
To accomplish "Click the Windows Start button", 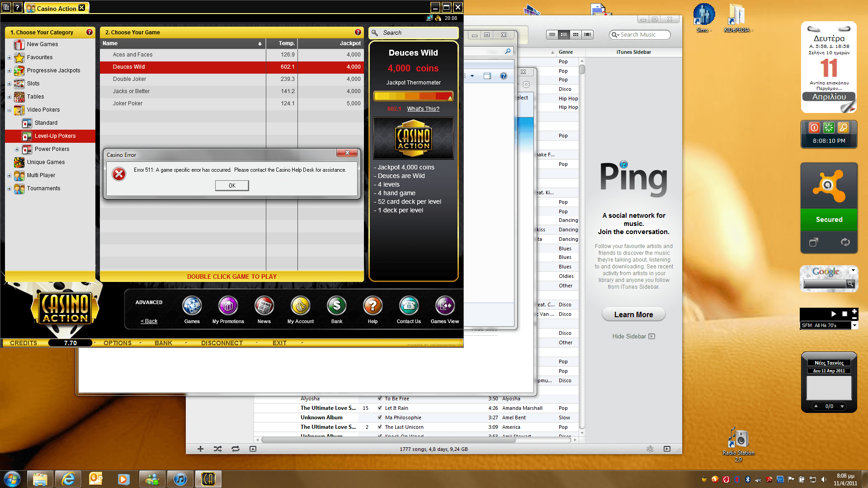I will pyautogui.click(x=12, y=479).
